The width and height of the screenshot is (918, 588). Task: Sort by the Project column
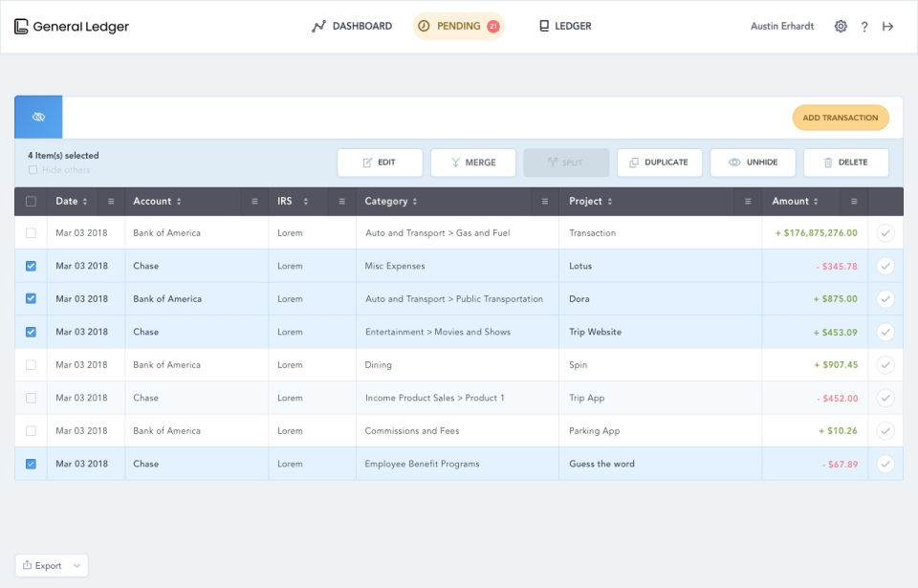pyautogui.click(x=590, y=202)
